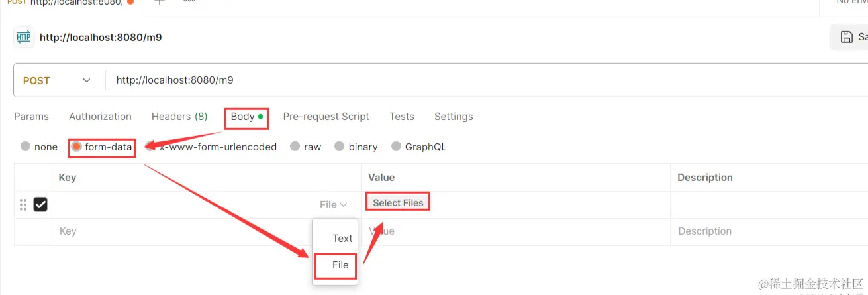This screenshot has width=868, height=295.
Task: Choose File from the type dropdown menu
Action: click(x=340, y=265)
